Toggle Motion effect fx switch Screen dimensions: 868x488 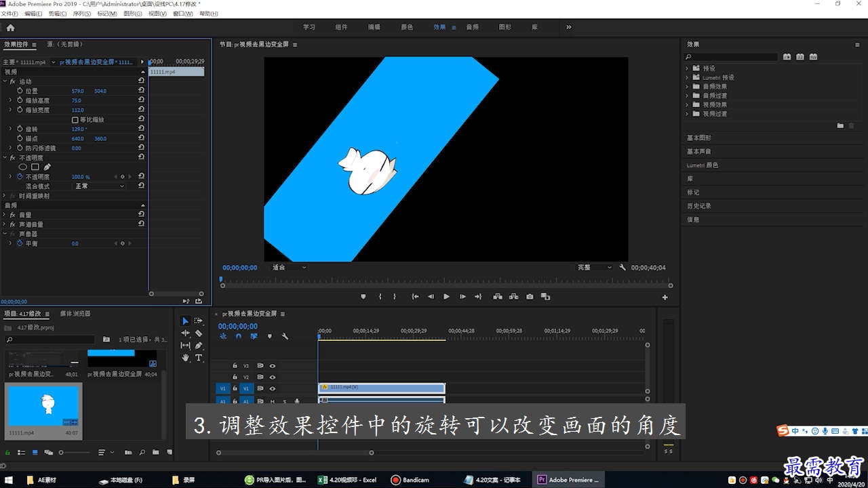pos(12,81)
